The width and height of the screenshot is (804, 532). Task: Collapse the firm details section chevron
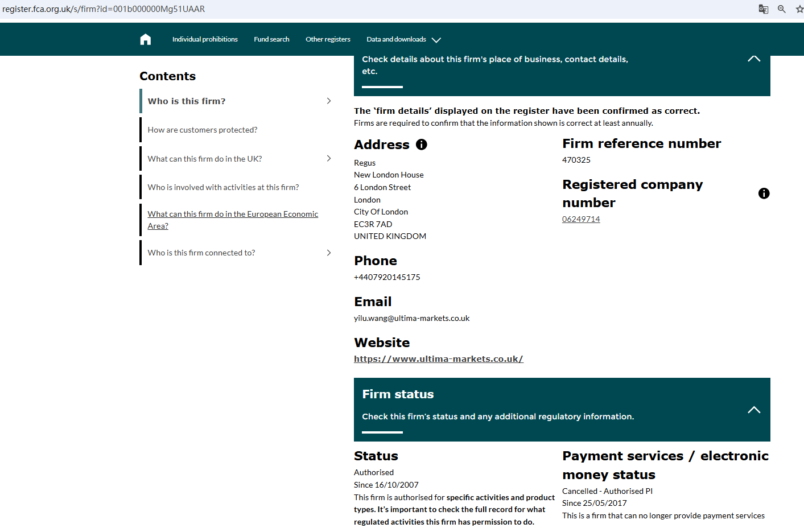point(754,59)
